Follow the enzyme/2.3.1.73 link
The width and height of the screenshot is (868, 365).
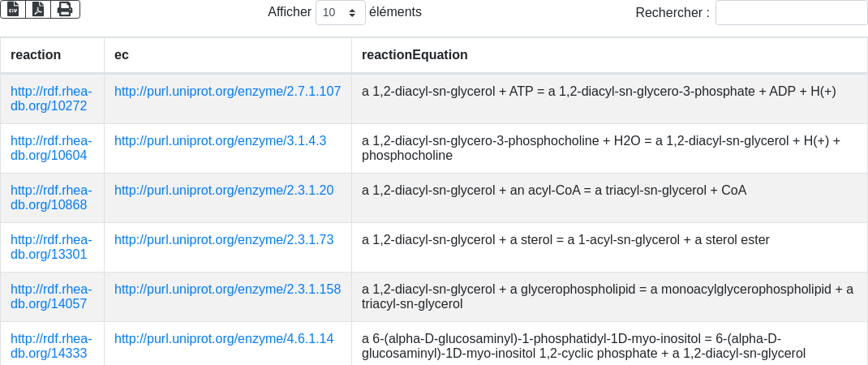coord(224,240)
